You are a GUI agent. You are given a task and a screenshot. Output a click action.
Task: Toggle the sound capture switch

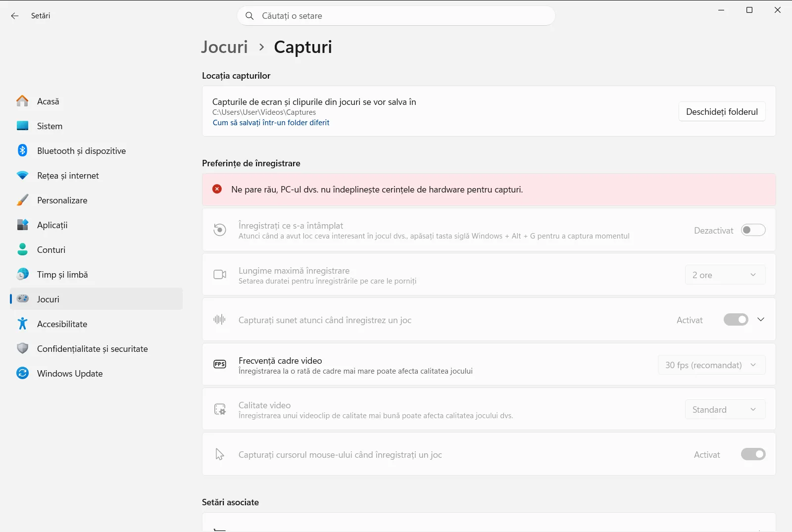point(736,320)
